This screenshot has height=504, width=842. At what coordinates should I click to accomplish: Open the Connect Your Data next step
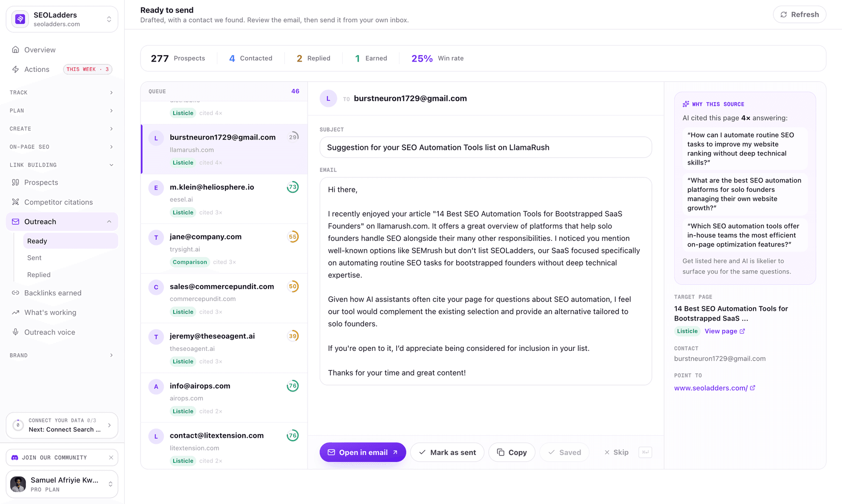62,425
